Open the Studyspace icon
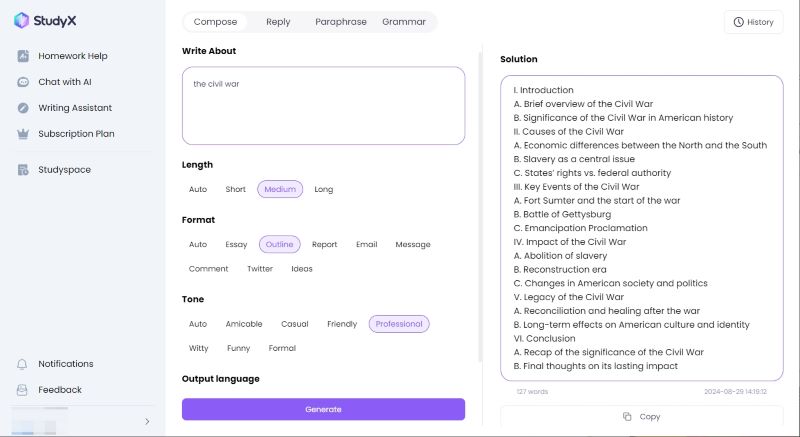 [23, 170]
